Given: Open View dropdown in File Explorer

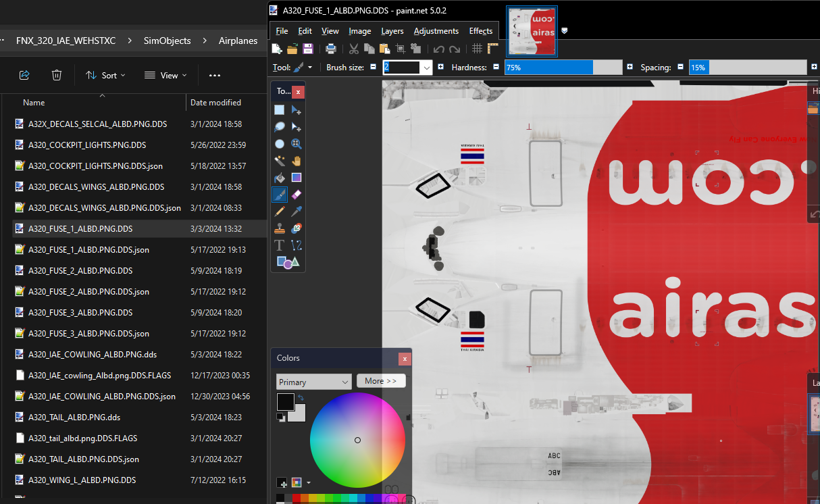Looking at the screenshot, I should point(165,76).
